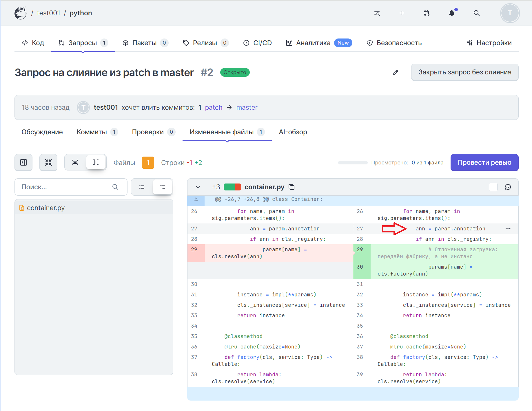This screenshot has width=532, height=411.
Task: Open the patch branch link
Action: tap(214, 107)
